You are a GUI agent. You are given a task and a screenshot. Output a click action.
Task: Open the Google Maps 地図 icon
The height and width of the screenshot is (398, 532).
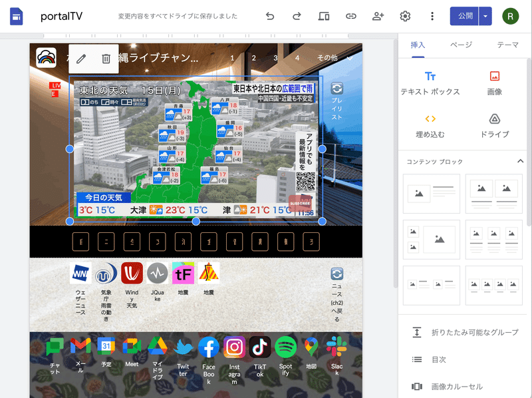click(x=311, y=346)
